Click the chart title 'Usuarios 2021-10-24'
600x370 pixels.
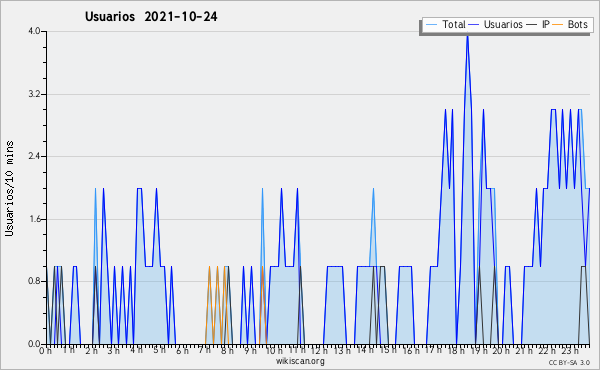[x=151, y=16]
